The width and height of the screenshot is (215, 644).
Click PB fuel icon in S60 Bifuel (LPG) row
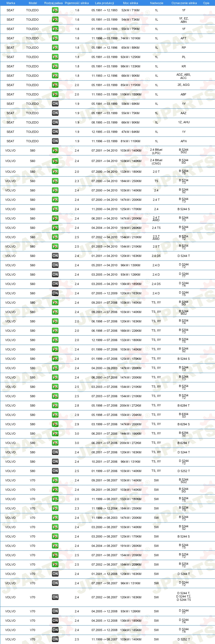[55, 150]
